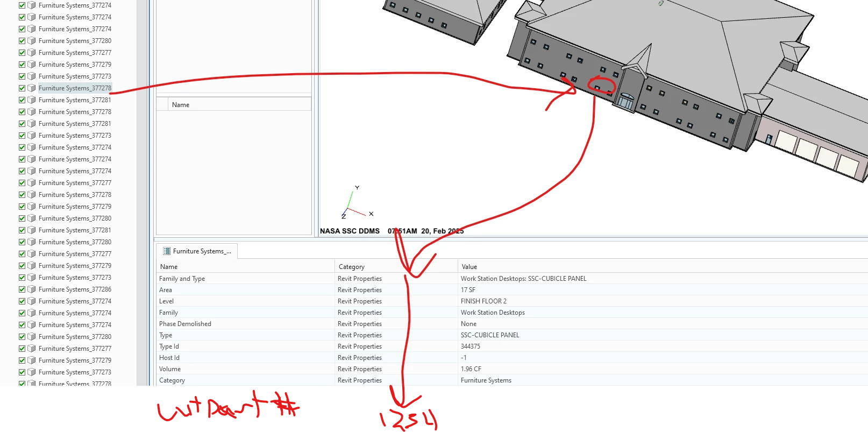
Task: Open the Furniture Systems_... properties tab
Action: click(x=197, y=251)
